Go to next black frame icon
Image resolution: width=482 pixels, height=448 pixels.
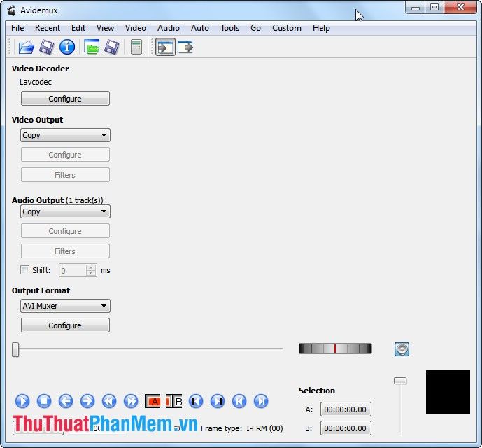tap(218, 401)
